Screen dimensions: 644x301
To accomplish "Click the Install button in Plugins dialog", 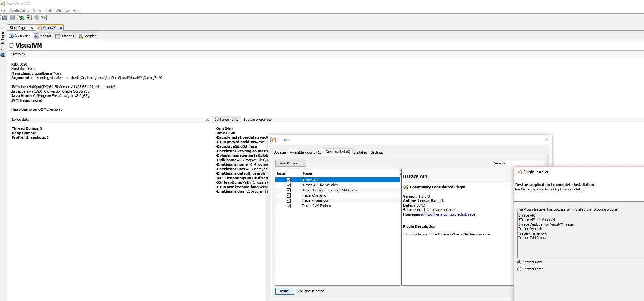I will [x=285, y=291].
